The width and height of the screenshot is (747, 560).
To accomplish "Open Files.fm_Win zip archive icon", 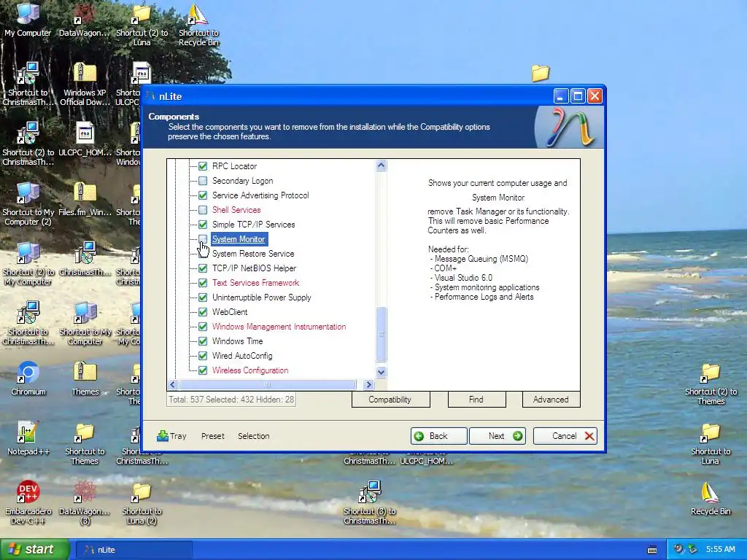I will point(85,199).
